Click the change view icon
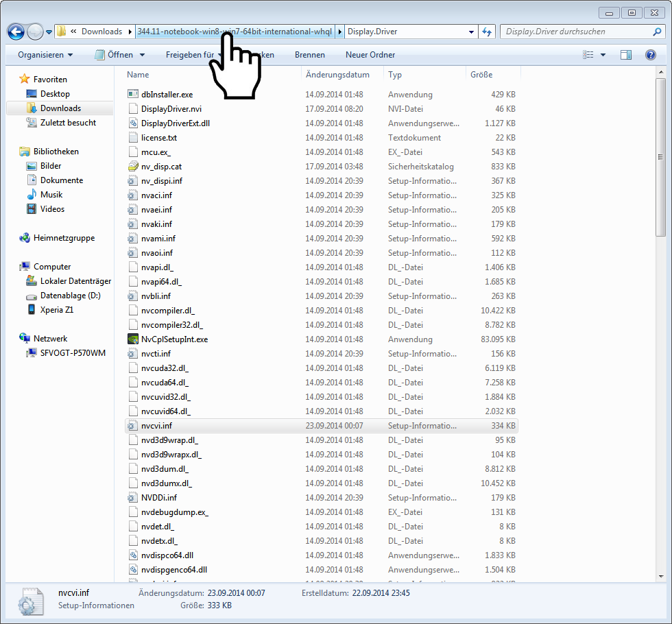The image size is (672, 624). point(588,55)
